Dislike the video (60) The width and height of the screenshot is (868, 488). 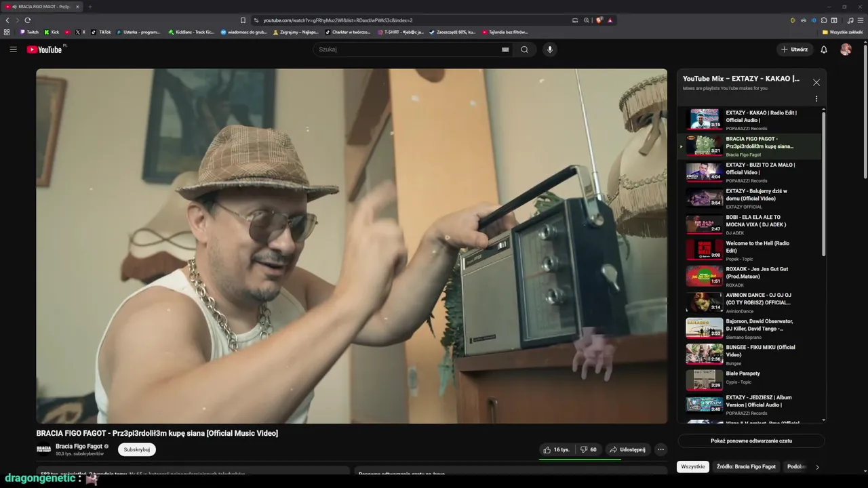589,449
